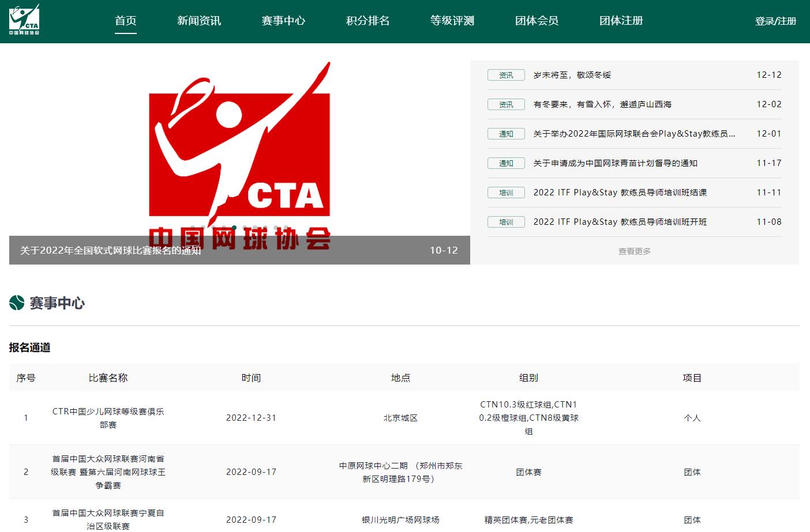Open the 团体注册 page
Screen dimensions: 810x532
click(620, 21)
